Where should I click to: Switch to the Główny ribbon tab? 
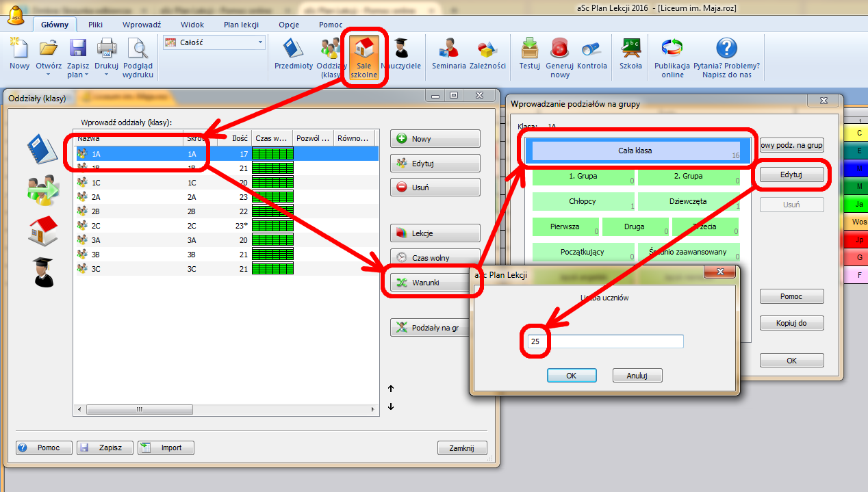[55, 25]
